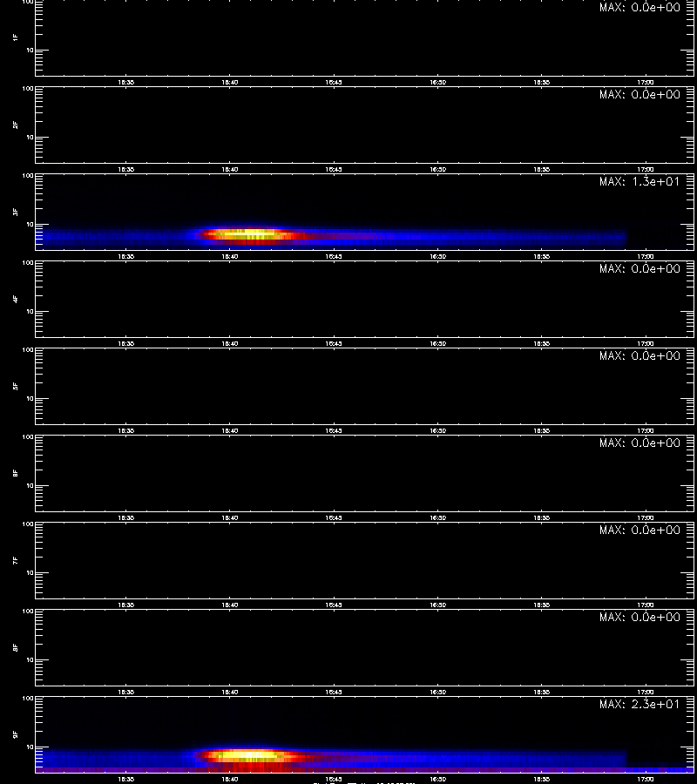The width and height of the screenshot is (697, 784).
Task: Select the MAX: 2.3e+01 value in the 9F panel
Action: [x=639, y=704]
